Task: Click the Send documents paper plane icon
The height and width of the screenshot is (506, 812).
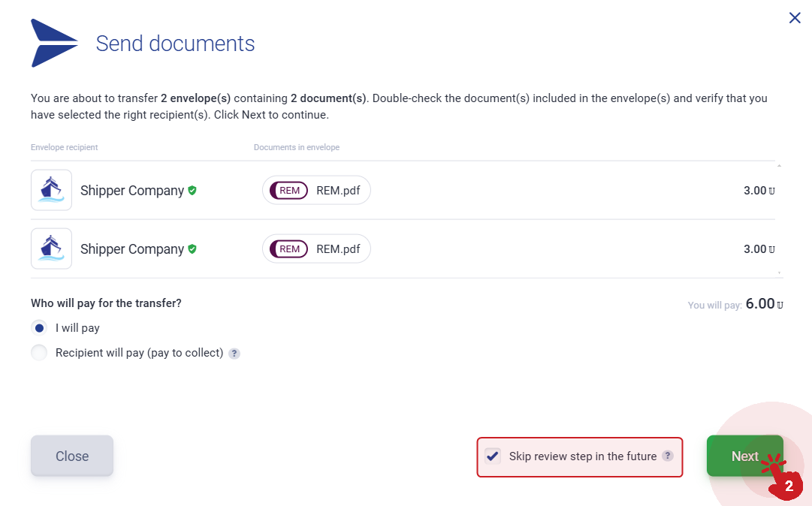Action: 54,43
